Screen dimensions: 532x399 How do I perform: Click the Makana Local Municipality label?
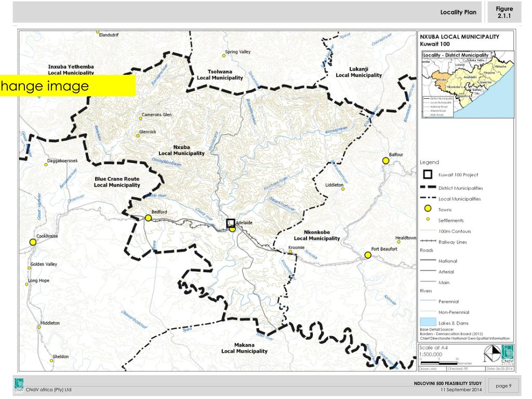(244, 348)
